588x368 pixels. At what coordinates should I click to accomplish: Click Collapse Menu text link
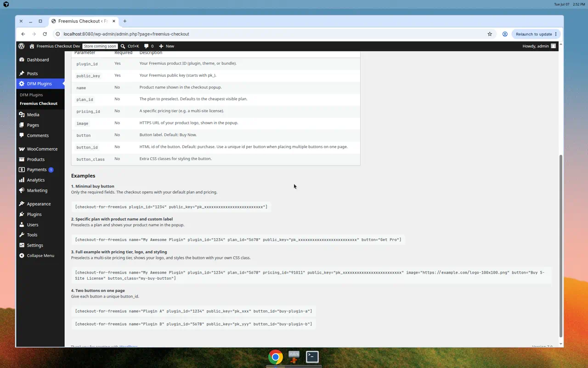40,255
